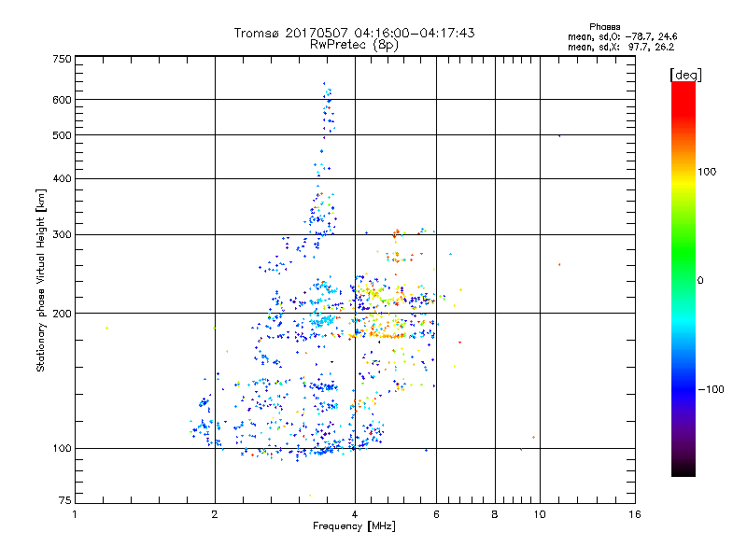This screenshot has width=747, height=560.
Task: Click the x-axis tick label '4'
Action: 355,514
